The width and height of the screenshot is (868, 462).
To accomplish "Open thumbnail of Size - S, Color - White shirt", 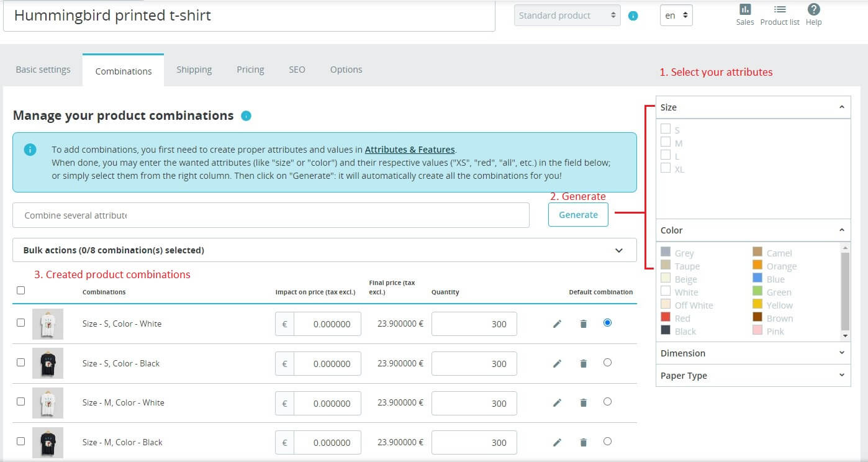I will (x=48, y=324).
